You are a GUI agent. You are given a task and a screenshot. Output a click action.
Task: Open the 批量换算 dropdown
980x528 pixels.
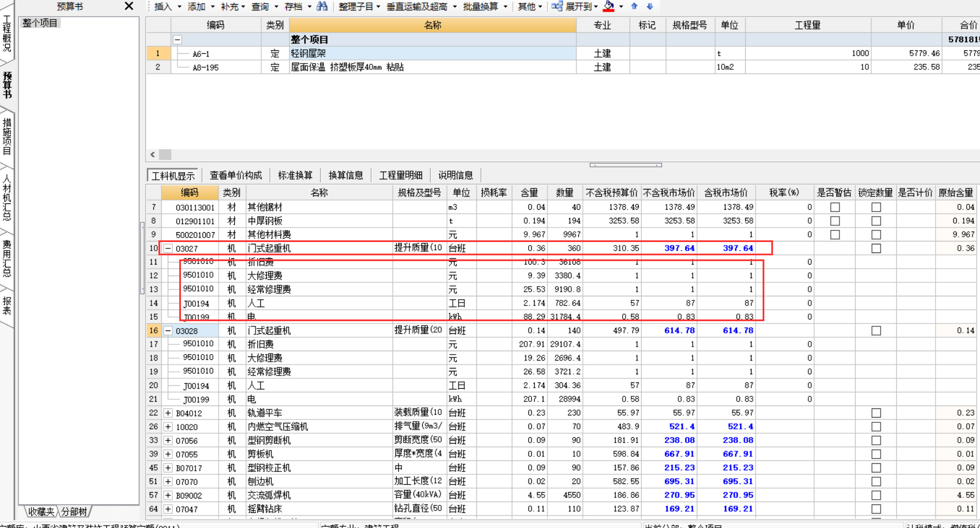(x=485, y=6)
